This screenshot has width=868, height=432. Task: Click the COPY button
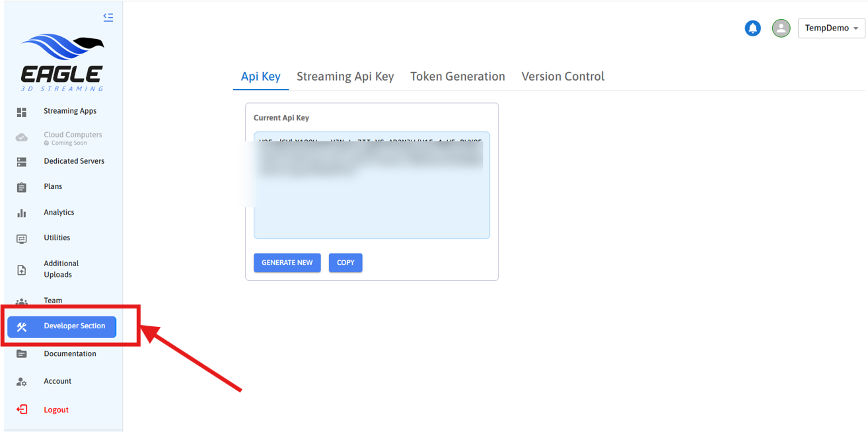point(345,263)
